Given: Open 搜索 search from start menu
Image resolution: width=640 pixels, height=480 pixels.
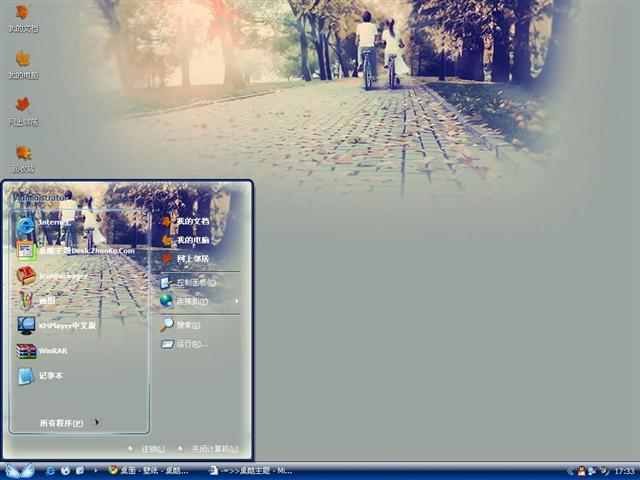Looking at the screenshot, I should [x=180, y=325].
